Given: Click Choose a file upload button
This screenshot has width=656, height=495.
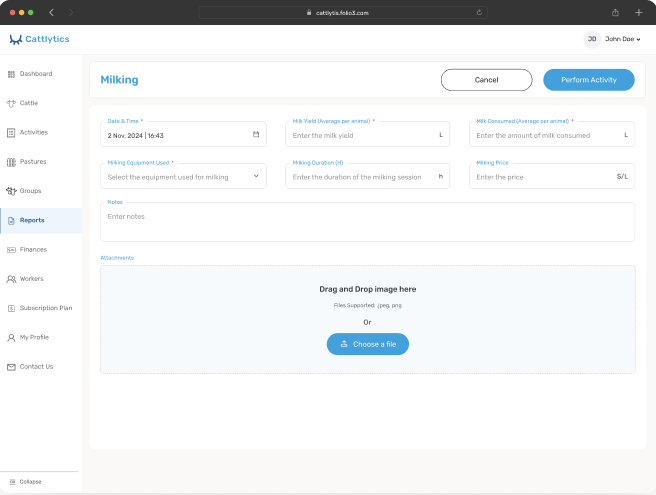Looking at the screenshot, I should click(x=367, y=344).
